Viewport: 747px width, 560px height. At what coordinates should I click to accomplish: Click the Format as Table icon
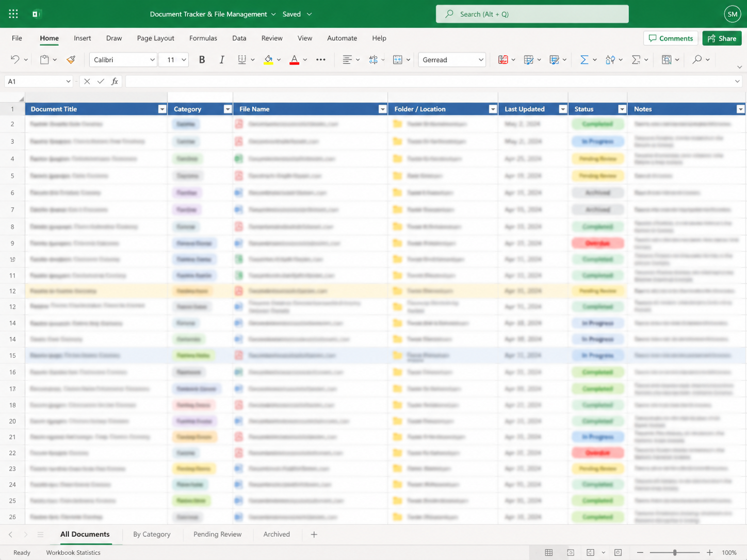(x=528, y=60)
